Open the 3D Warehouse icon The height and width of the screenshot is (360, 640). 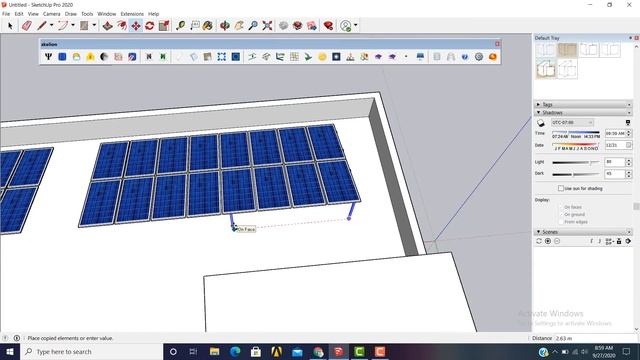(x=298, y=26)
